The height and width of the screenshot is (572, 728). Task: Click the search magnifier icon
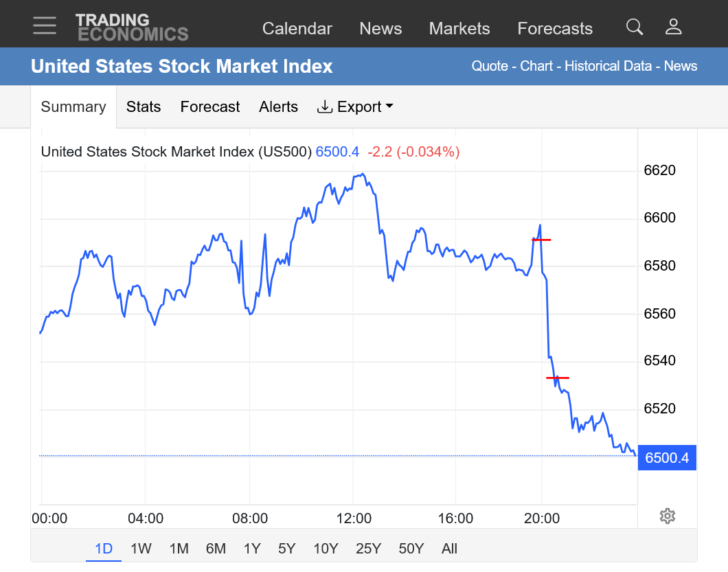pyautogui.click(x=635, y=27)
